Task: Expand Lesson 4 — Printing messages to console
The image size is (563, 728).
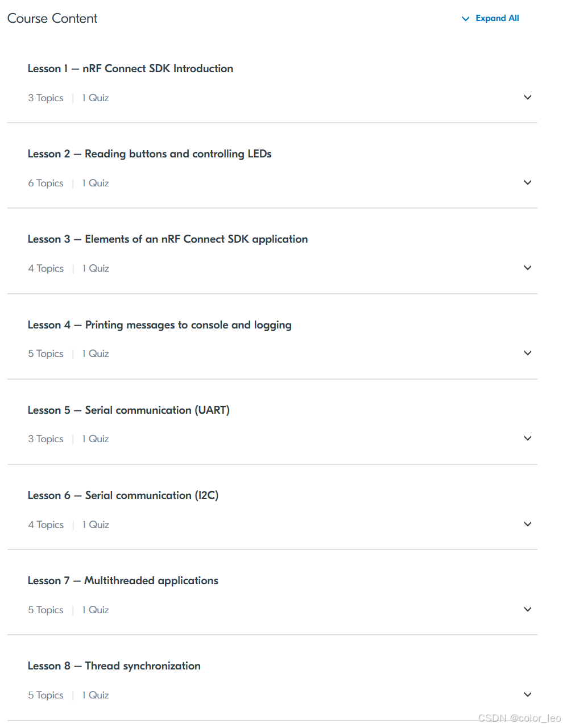Action: point(159,325)
